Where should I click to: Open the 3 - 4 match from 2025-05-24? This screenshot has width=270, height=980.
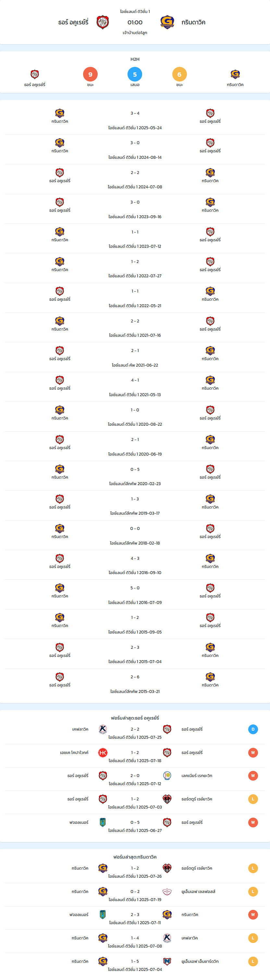coord(135,120)
